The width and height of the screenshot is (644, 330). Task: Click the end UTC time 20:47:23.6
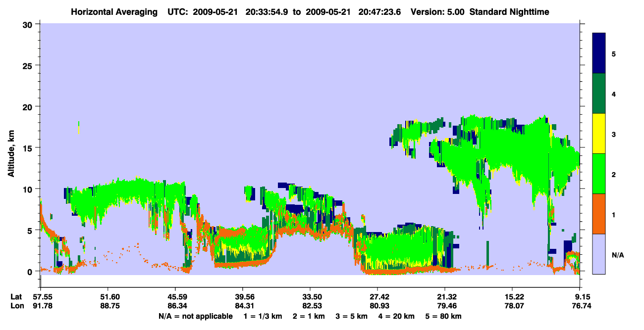(x=380, y=11)
